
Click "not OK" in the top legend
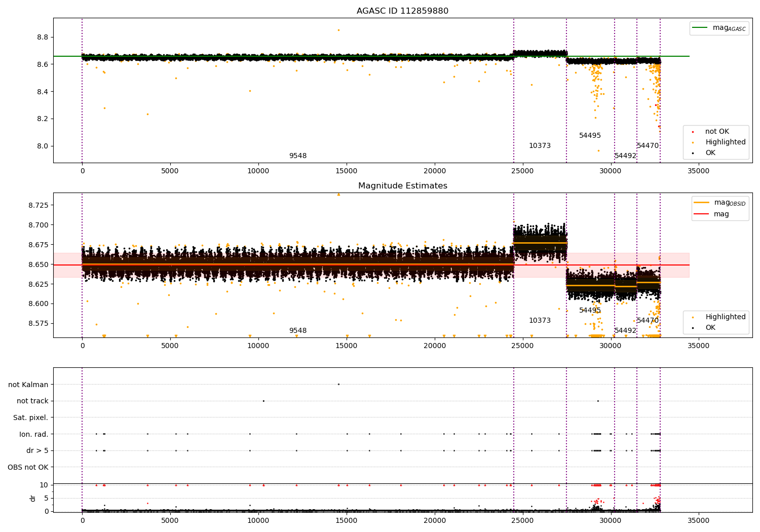(717, 132)
